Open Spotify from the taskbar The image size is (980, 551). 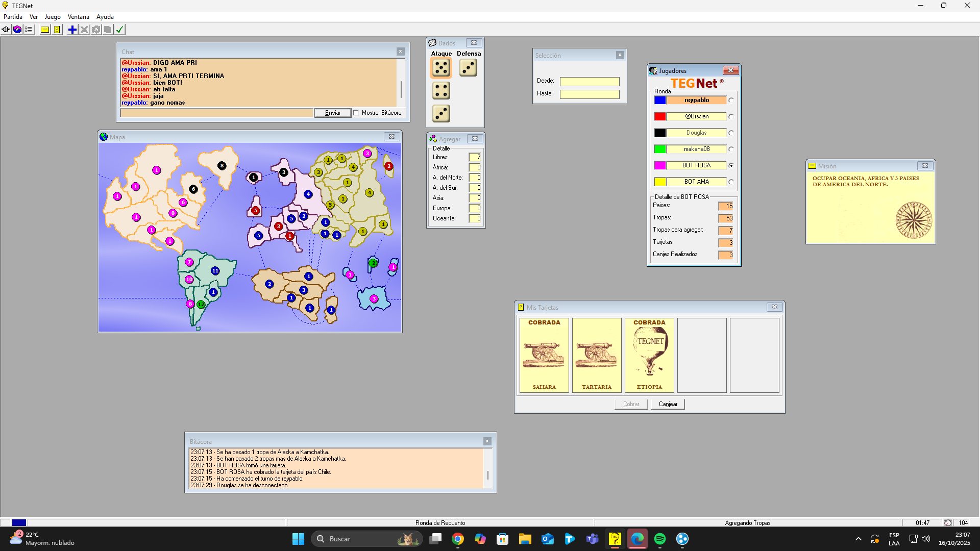(x=659, y=539)
